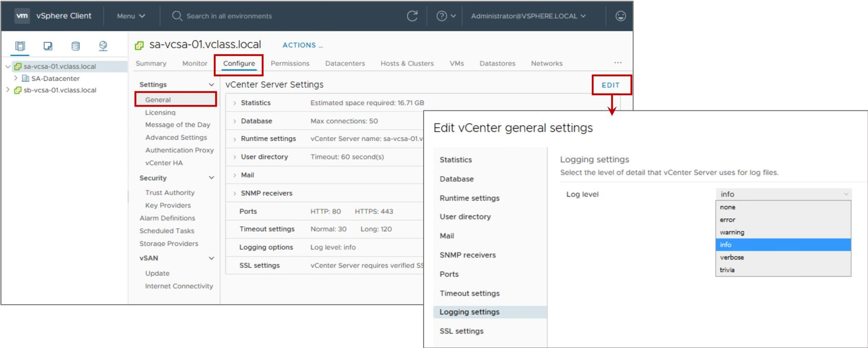
Task: Select SSL settings in the edit dialog
Action: click(x=461, y=331)
